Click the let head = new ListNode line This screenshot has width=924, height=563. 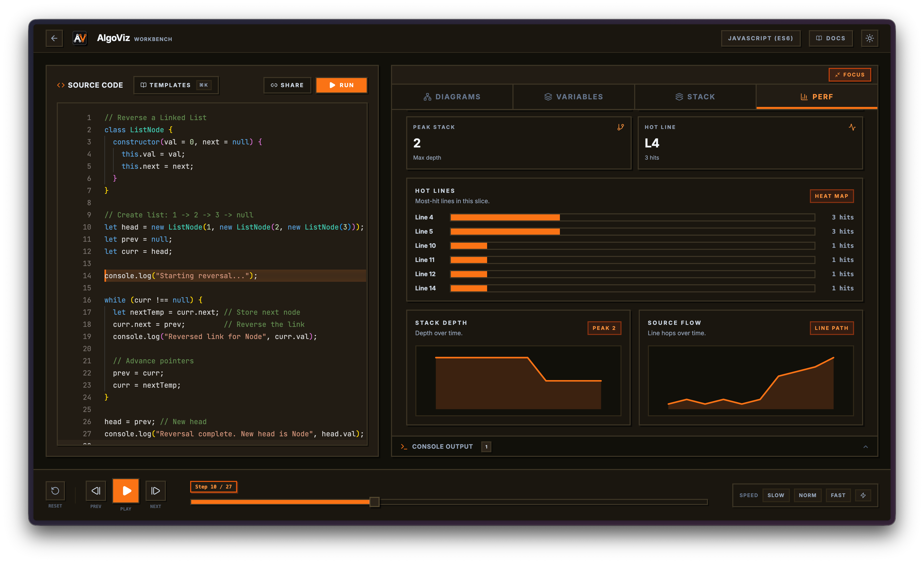point(234,227)
